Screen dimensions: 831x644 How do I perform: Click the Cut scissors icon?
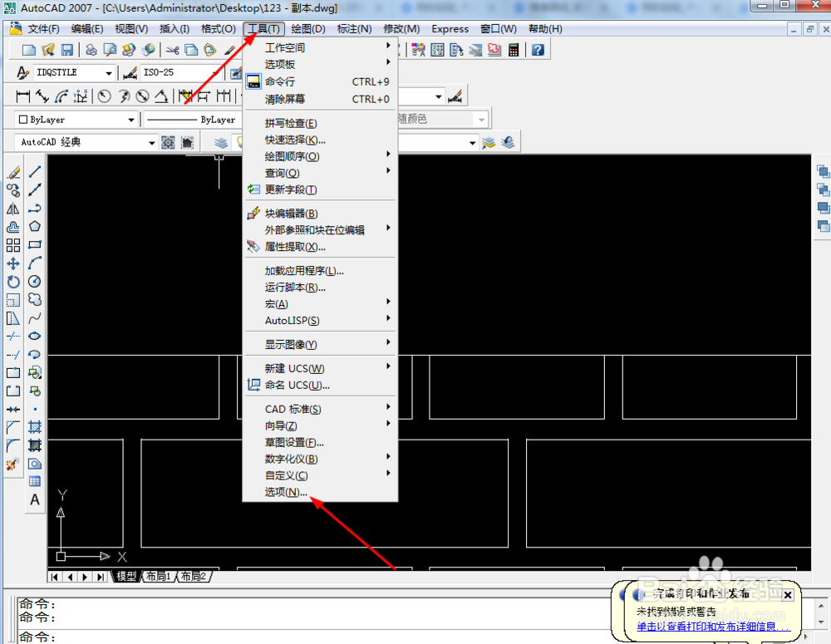(172, 50)
